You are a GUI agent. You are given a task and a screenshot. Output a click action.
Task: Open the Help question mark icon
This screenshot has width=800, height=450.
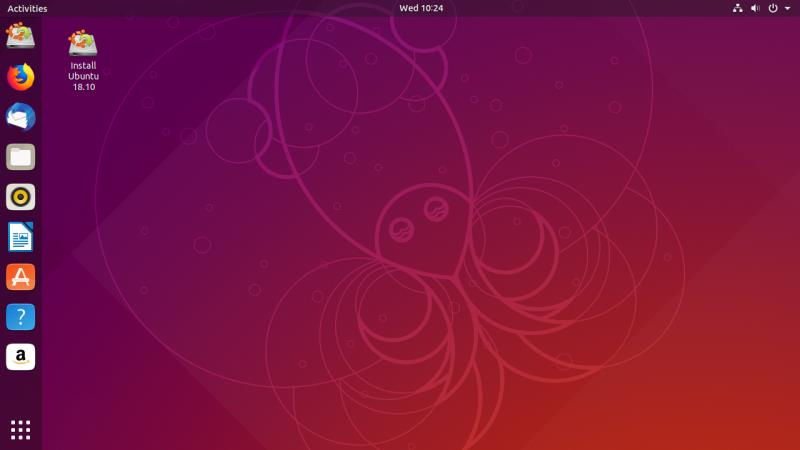click(20, 317)
